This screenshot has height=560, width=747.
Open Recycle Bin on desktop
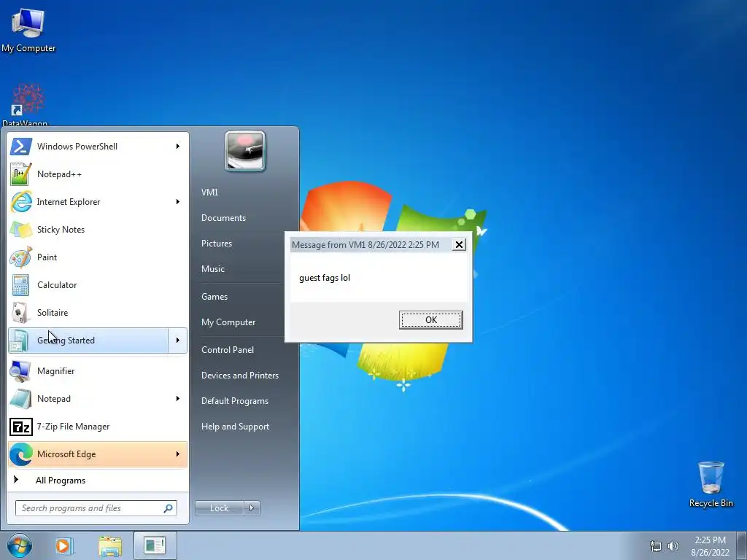click(711, 484)
